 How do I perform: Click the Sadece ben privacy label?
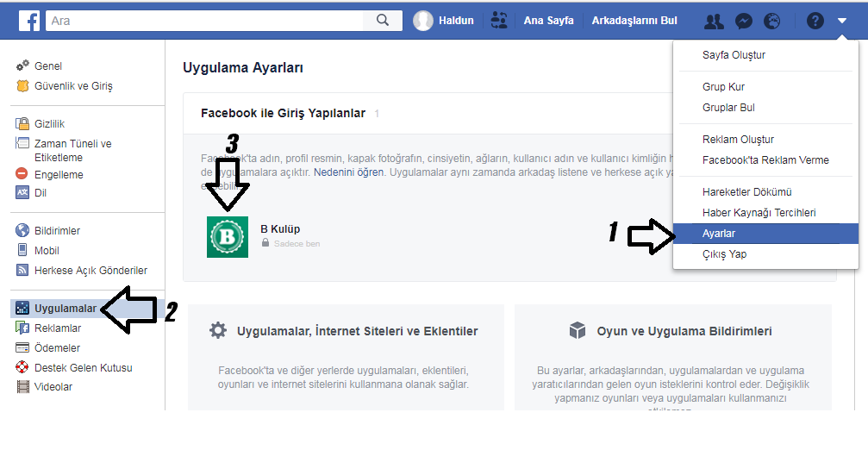pos(297,244)
